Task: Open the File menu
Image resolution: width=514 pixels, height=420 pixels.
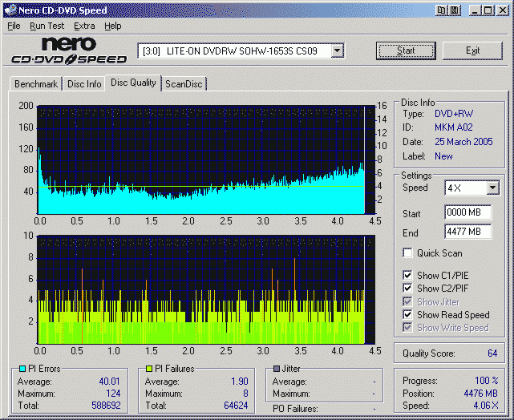Action: point(14,26)
